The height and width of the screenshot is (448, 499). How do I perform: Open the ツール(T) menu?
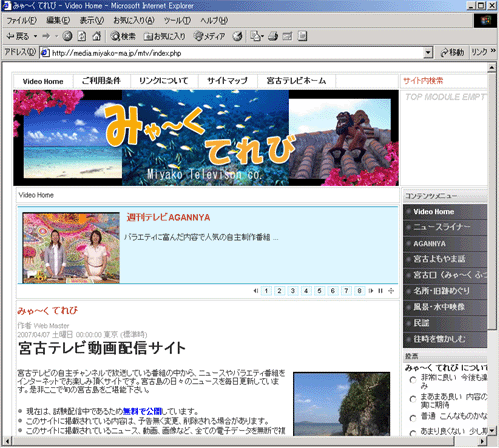click(177, 21)
